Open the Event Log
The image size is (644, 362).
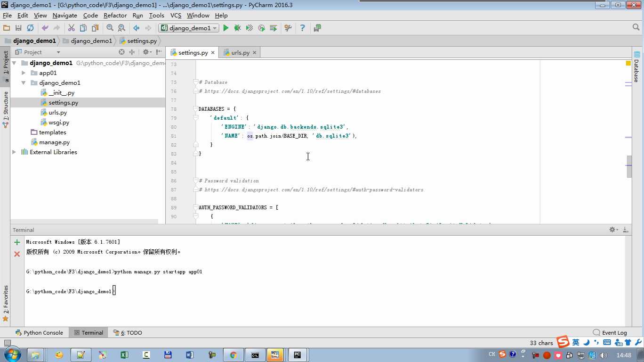click(610, 333)
